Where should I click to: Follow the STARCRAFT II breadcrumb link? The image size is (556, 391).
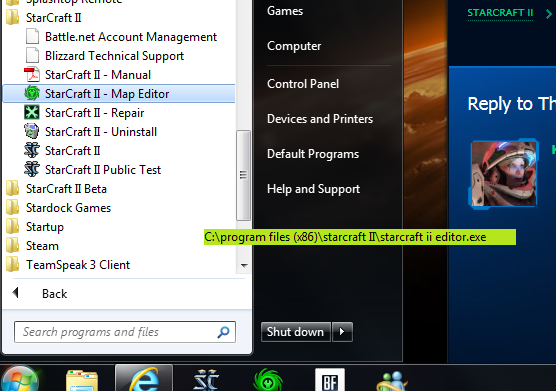coord(500,13)
